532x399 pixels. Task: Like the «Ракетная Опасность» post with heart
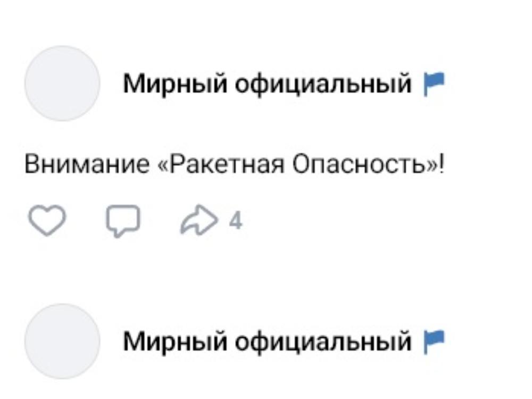coord(46,221)
